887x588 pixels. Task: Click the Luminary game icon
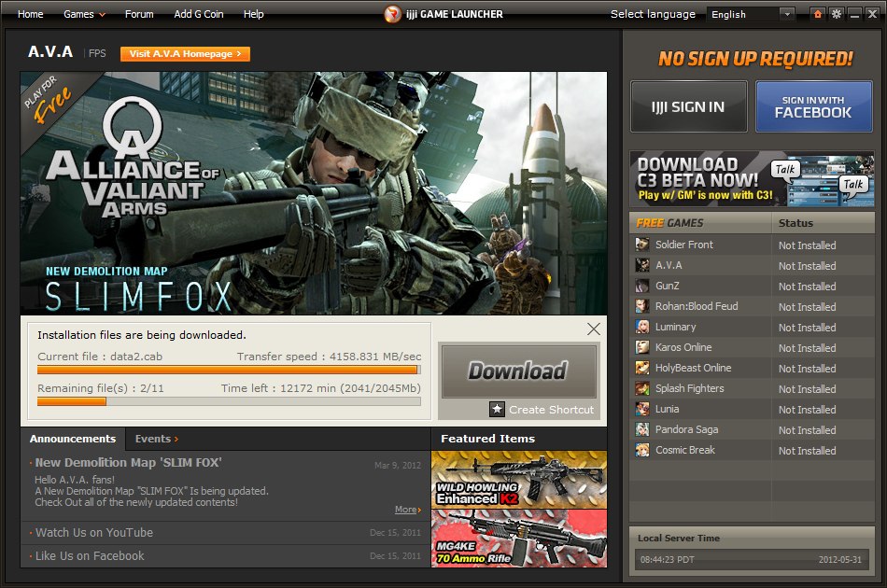(642, 327)
